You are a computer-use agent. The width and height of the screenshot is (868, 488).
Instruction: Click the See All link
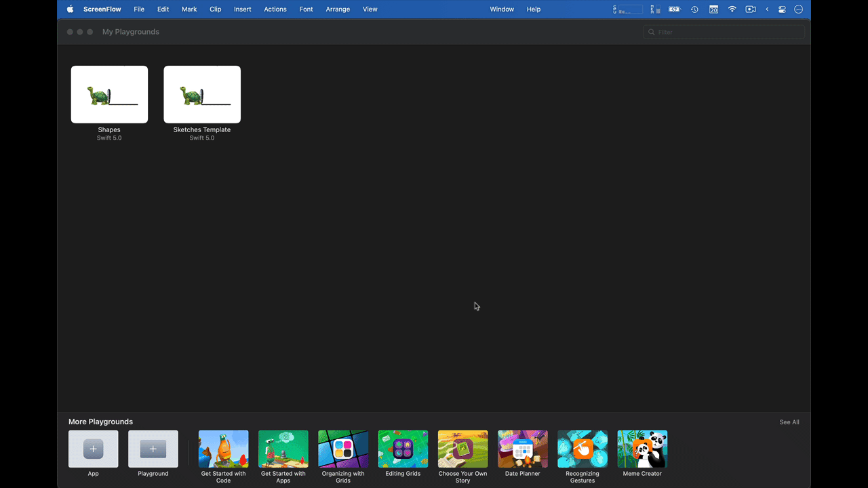pos(789,422)
